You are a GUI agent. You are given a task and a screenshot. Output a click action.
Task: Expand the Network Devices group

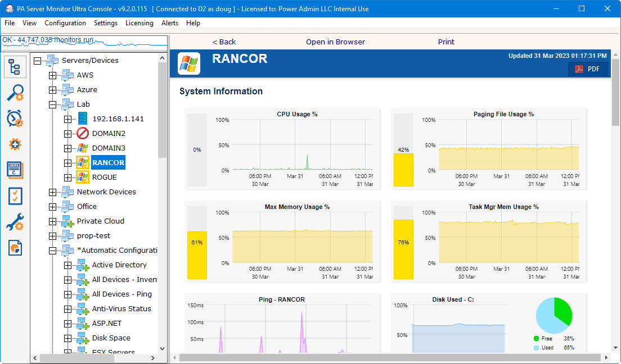coord(53,192)
